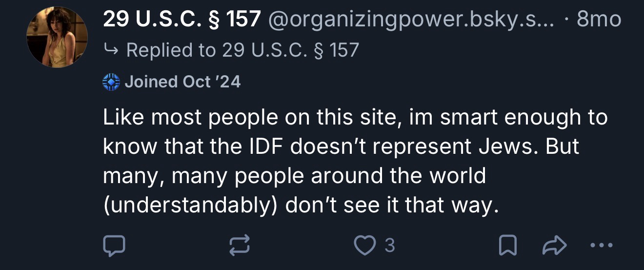Click the line 'many, many people around the world'

pos(294,176)
